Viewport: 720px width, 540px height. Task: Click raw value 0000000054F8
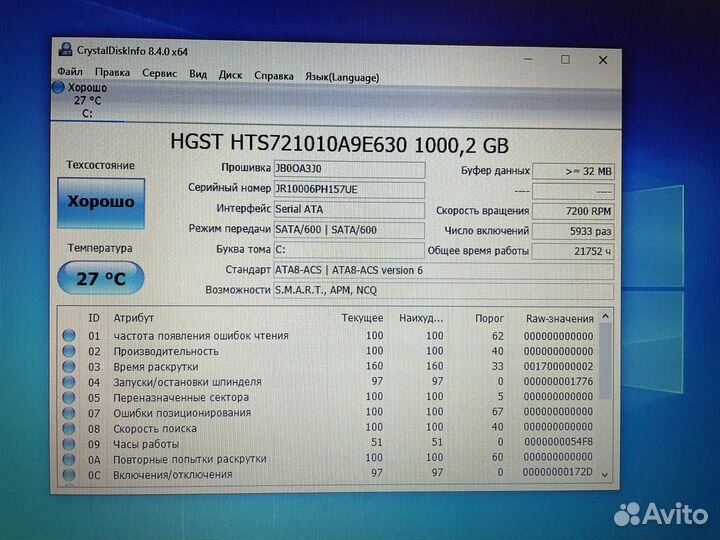558,442
